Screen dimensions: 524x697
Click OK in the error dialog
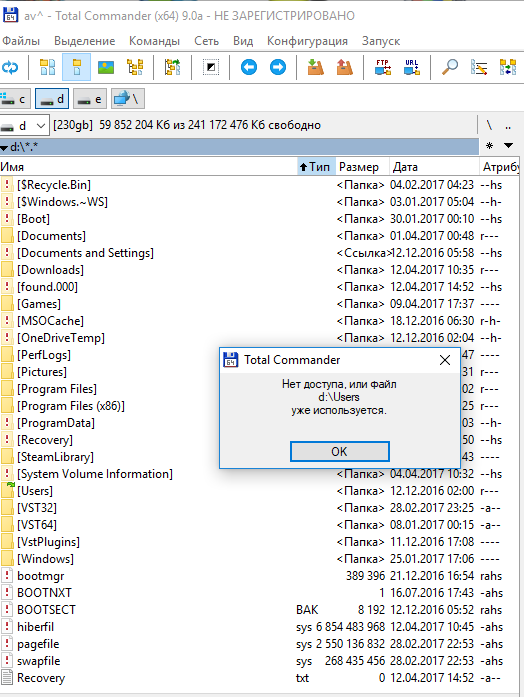tap(340, 452)
